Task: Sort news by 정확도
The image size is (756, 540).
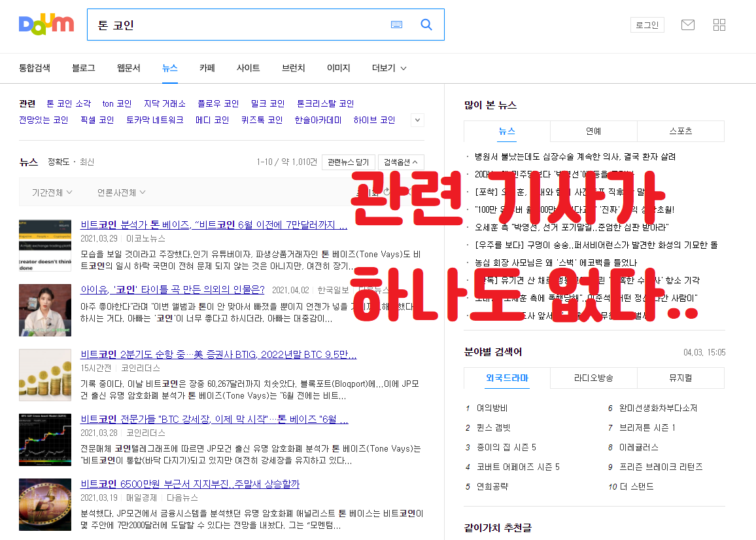Action: [58, 162]
